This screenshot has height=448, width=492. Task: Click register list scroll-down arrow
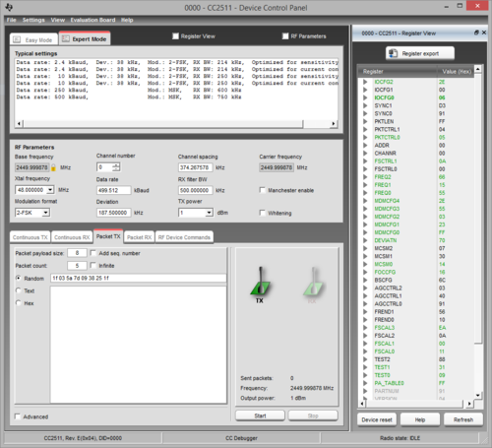point(478,395)
